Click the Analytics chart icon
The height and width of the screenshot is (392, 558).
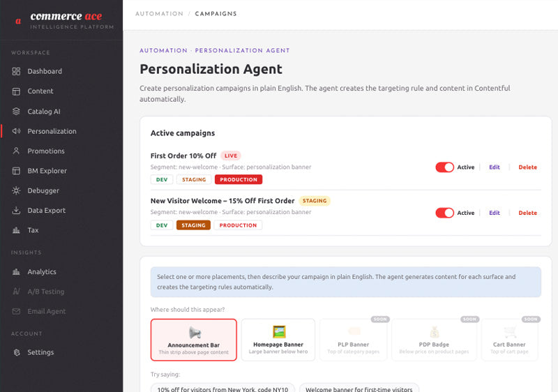[x=16, y=272]
